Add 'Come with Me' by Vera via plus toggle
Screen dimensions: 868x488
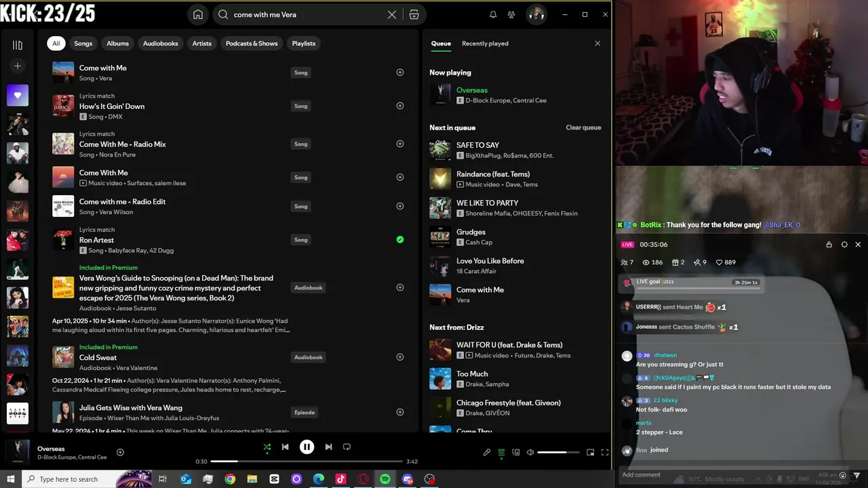click(400, 73)
